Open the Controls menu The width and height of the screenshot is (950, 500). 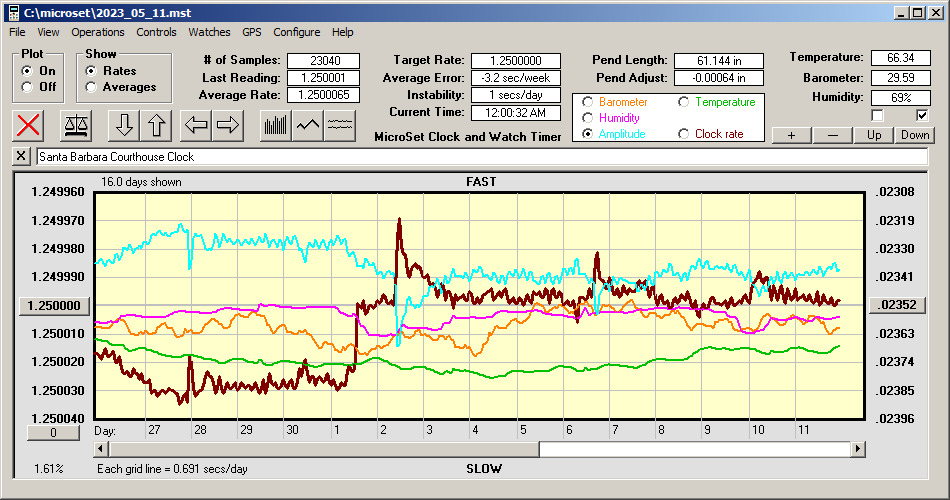156,32
